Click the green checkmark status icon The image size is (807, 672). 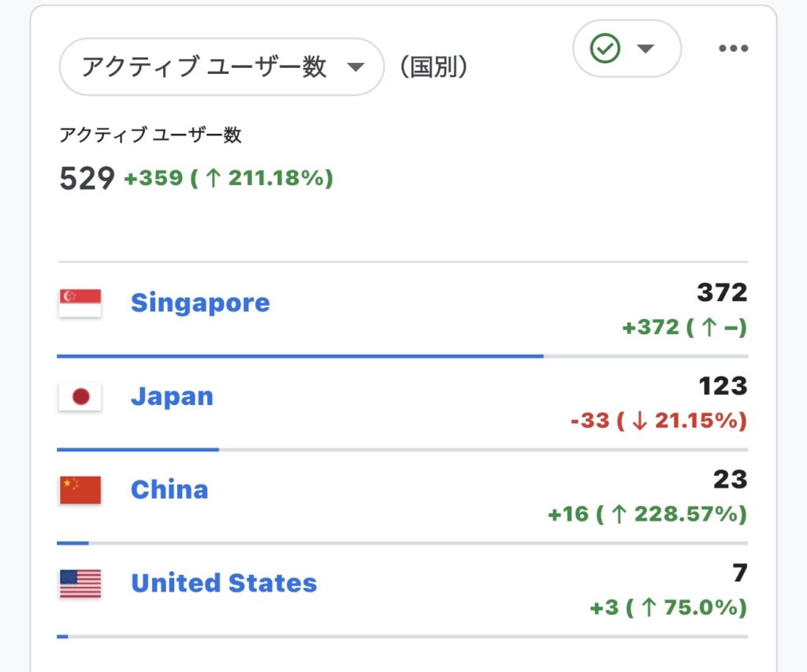point(605,49)
